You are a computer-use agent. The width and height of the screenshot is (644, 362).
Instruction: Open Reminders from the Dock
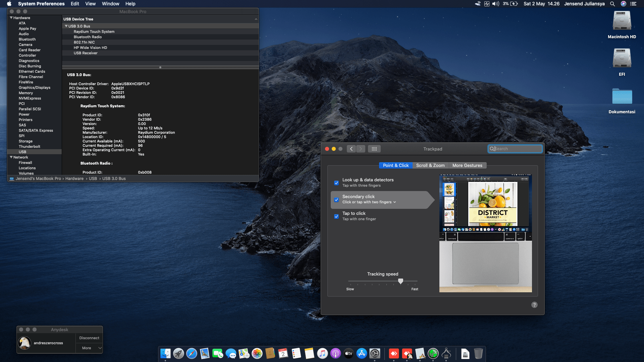coord(296,353)
